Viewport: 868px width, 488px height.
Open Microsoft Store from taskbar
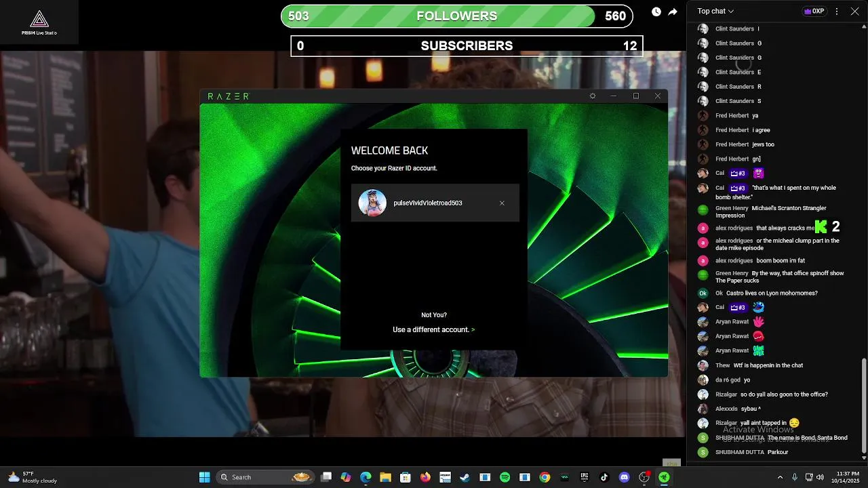click(406, 477)
